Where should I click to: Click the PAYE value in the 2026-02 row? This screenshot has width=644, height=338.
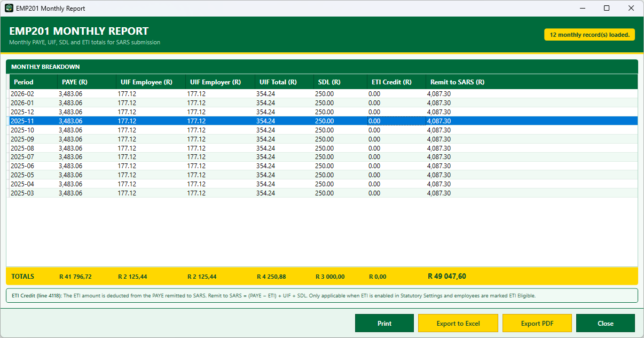(x=70, y=93)
